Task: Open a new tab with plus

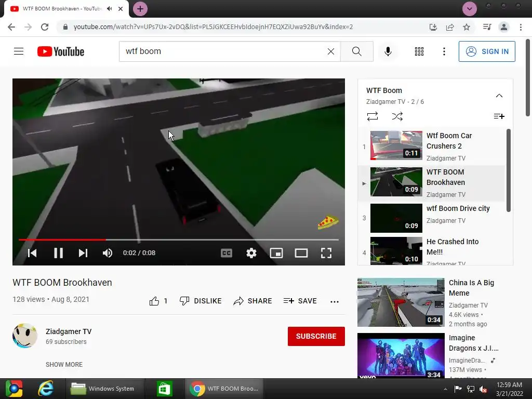Action: (140, 9)
